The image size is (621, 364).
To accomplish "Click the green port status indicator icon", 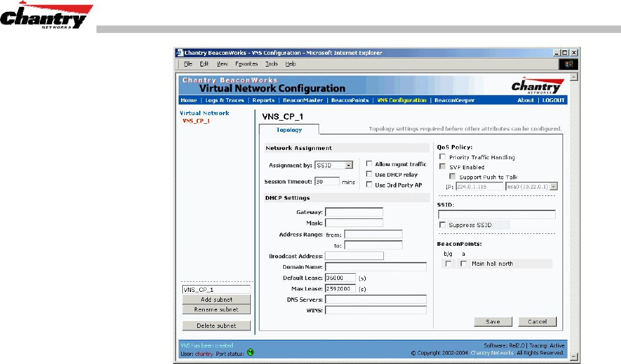I will [250, 352].
